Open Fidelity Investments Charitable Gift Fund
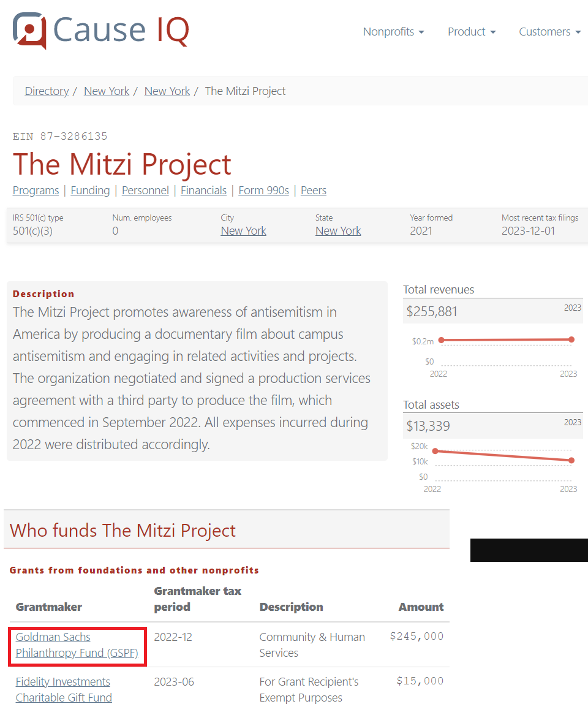The image size is (588, 723). click(x=64, y=690)
